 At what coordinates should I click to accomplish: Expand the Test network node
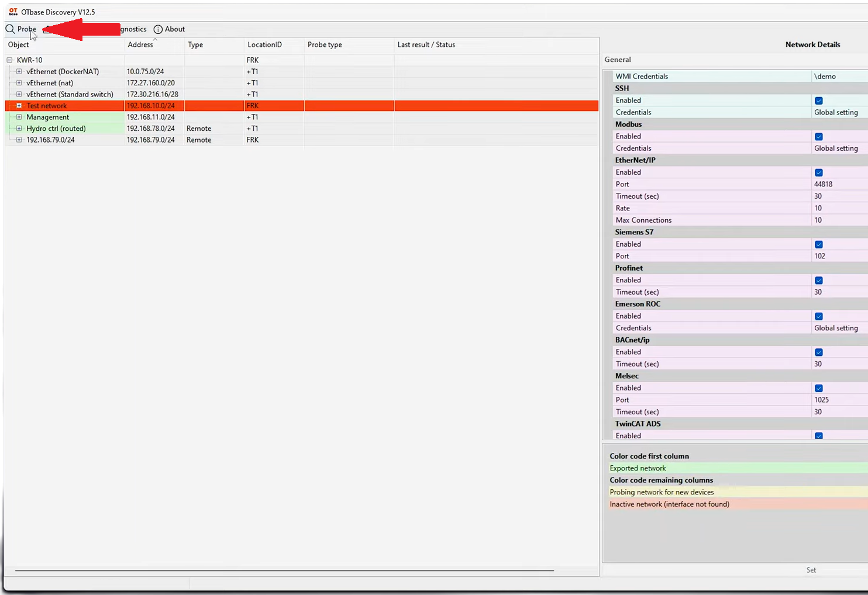(x=19, y=106)
